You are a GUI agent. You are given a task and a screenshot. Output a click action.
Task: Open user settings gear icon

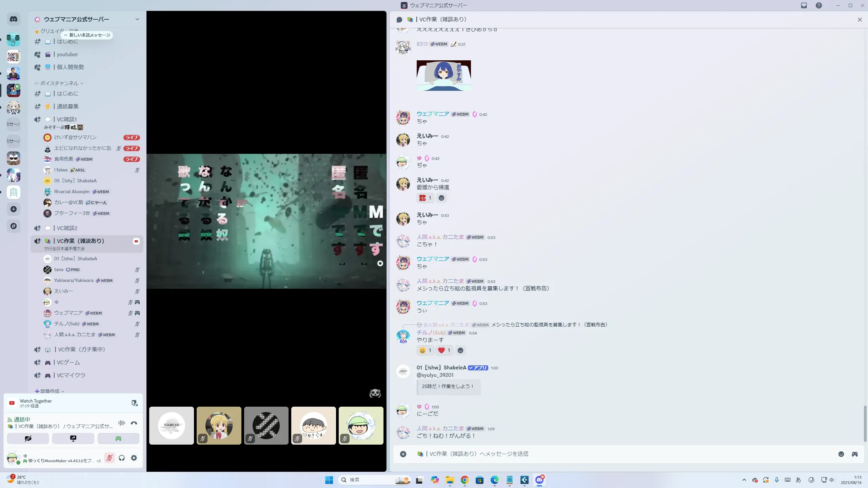pos(134,458)
